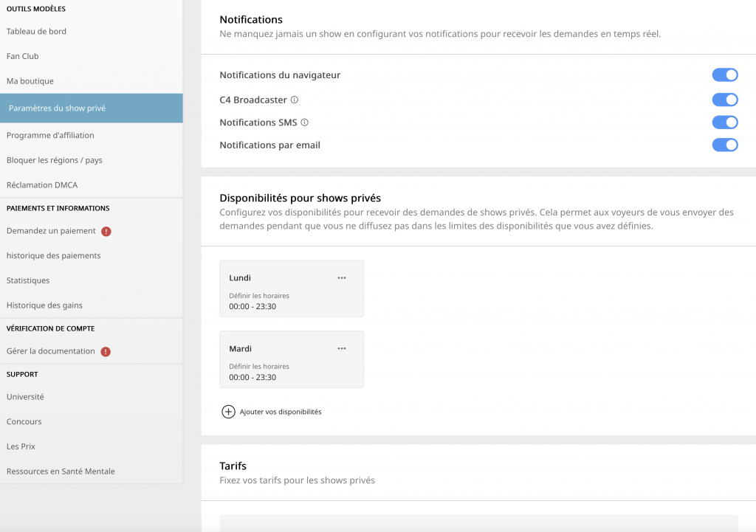This screenshot has width=756, height=532.
Task: Open Bloquer les régions / pays
Action: tap(55, 160)
